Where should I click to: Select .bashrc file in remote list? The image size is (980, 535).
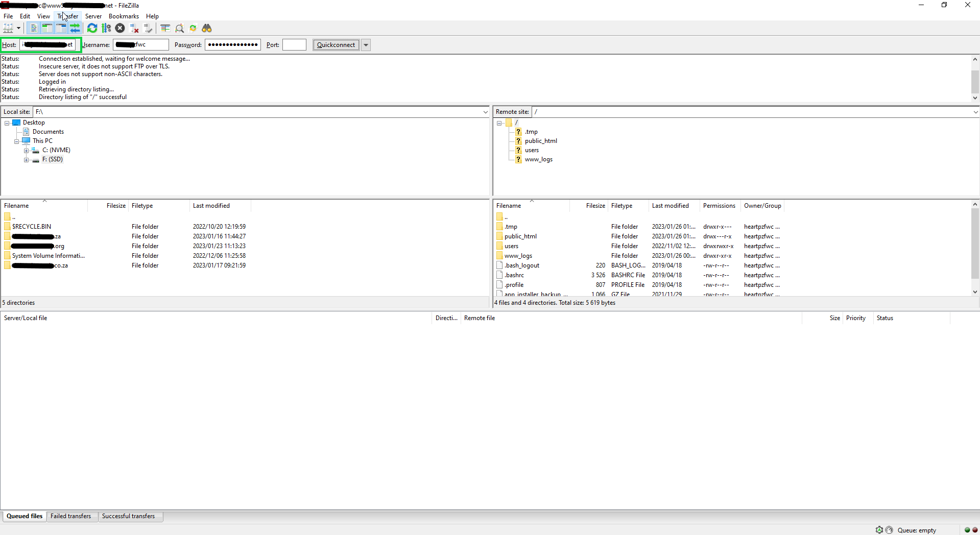pos(514,275)
